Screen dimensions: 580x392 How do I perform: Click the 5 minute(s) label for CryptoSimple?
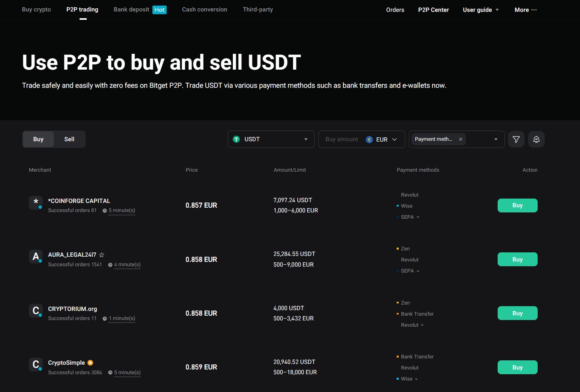(x=127, y=373)
